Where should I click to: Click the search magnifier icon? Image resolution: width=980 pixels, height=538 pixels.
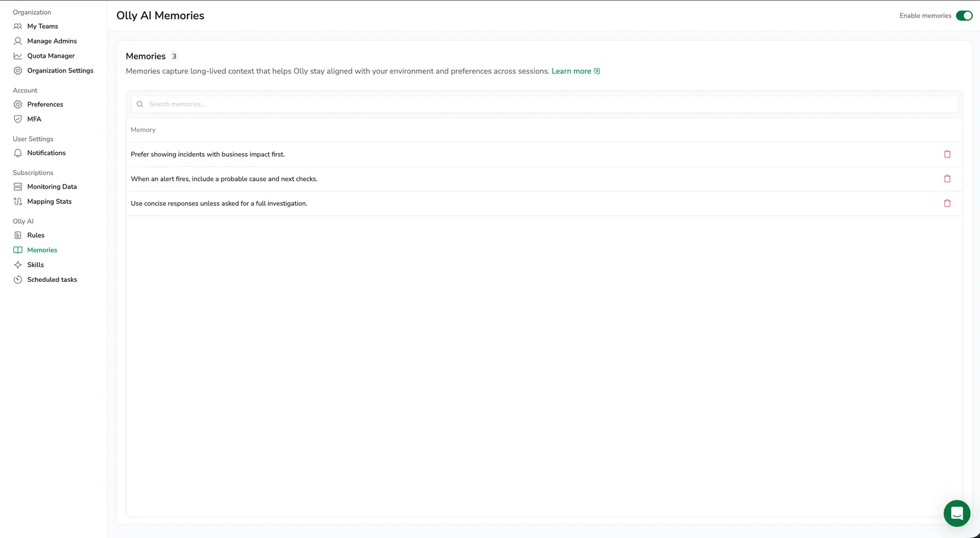140,104
